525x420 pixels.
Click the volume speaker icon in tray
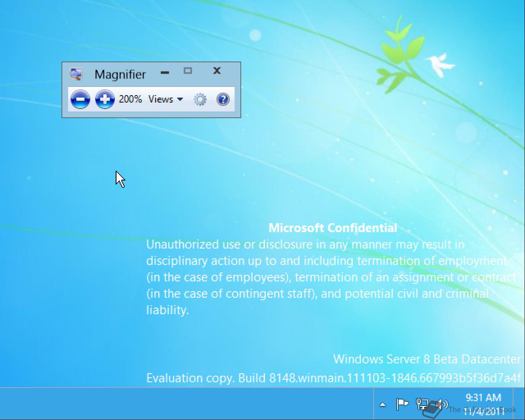[x=441, y=404]
